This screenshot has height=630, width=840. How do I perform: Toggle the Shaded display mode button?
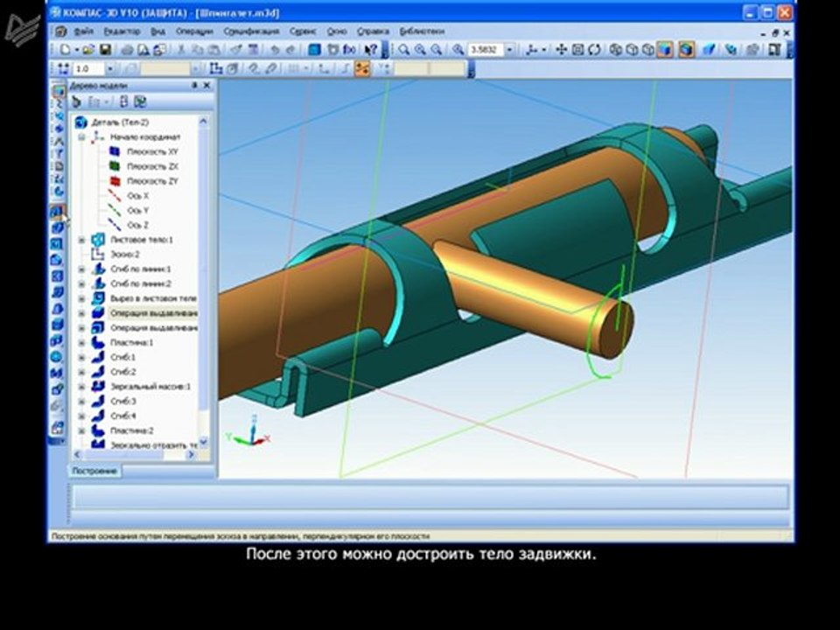coord(665,50)
